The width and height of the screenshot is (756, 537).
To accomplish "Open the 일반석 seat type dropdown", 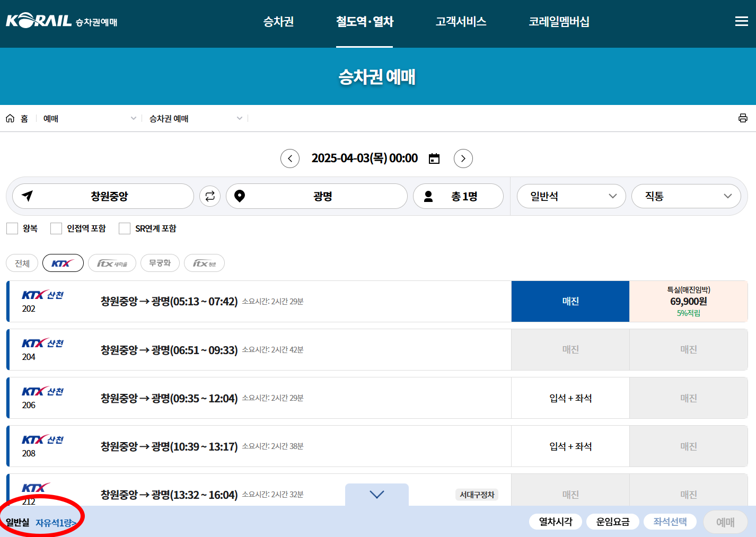I will coord(571,196).
